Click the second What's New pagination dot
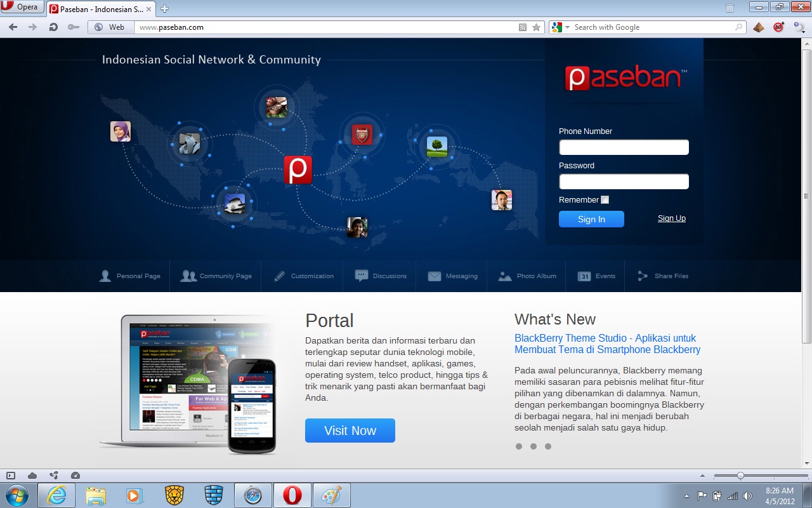Screen dimensions: 812x508 pos(534,446)
